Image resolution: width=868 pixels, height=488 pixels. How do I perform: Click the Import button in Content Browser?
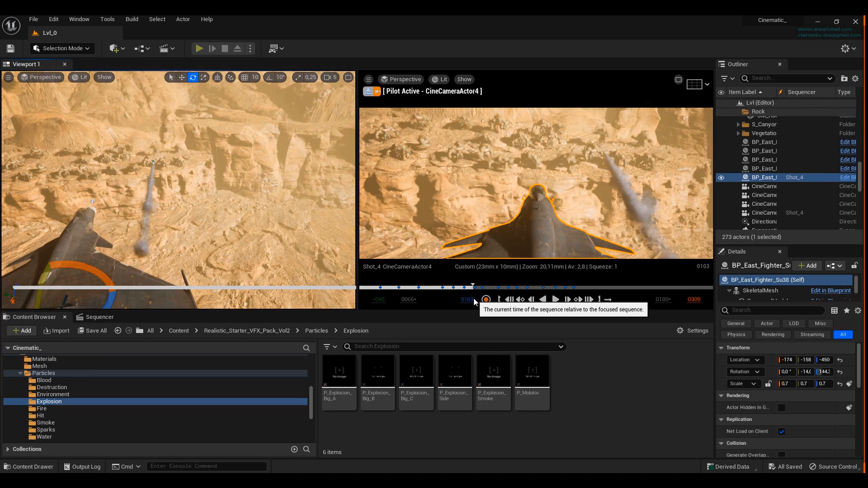(x=57, y=331)
